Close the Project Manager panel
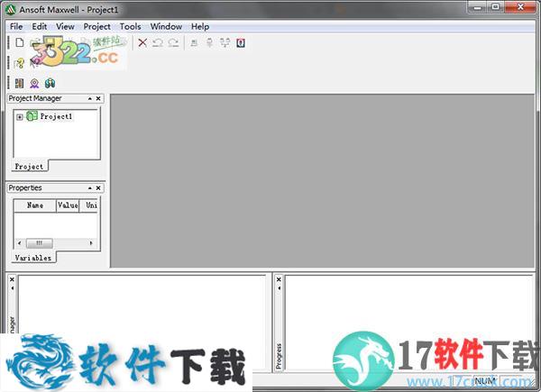The height and width of the screenshot is (392, 541). pyautogui.click(x=98, y=98)
